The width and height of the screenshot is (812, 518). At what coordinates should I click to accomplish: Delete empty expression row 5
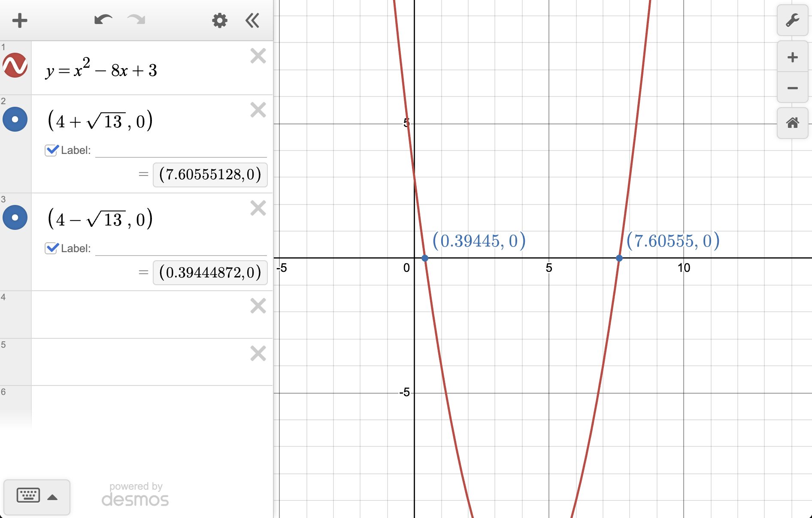click(258, 353)
